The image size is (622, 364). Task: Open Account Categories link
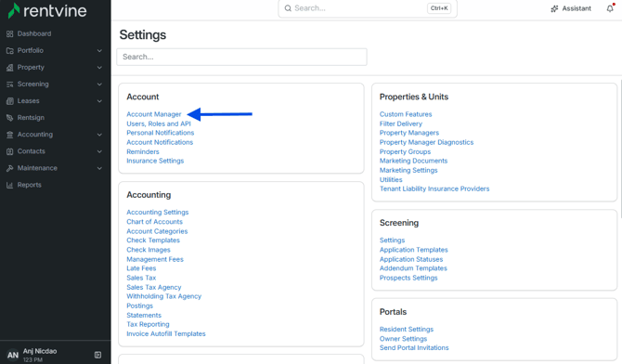click(157, 231)
